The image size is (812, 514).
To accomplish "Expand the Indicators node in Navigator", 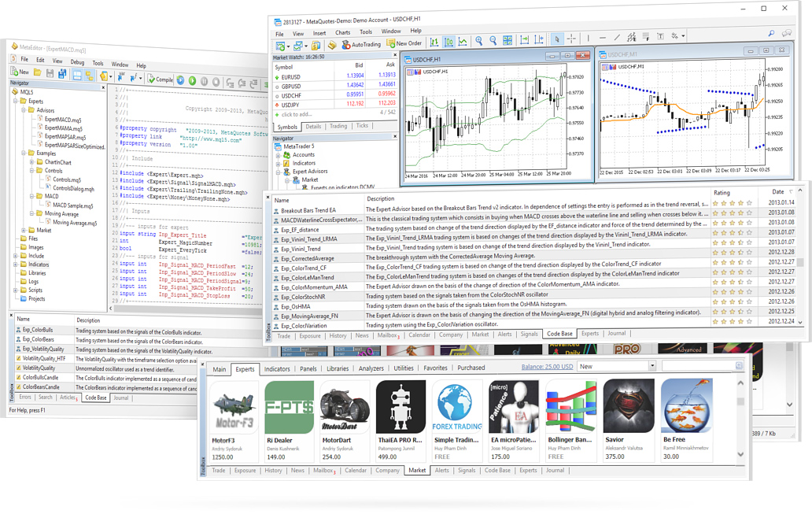I will [x=279, y=164].
